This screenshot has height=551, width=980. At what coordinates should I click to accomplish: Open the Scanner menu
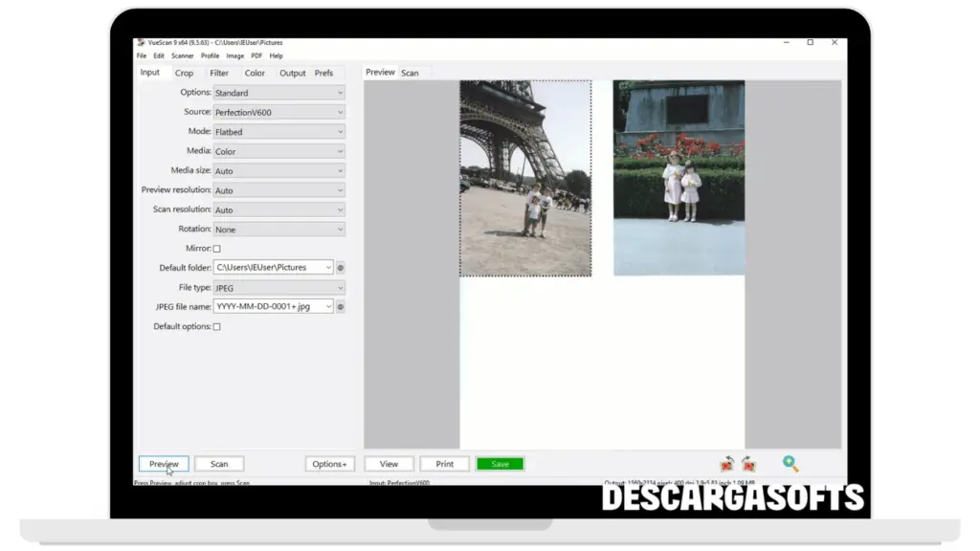[182, 56]
